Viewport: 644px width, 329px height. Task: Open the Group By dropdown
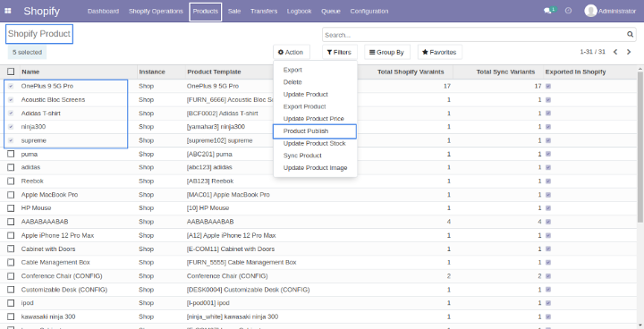pos(387,52)
